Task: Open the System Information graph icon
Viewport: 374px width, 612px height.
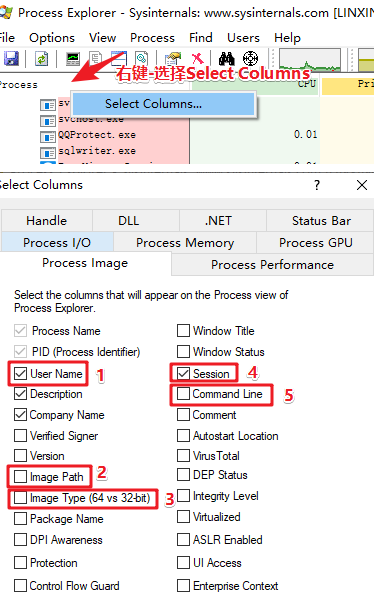Action: point(73,59)
